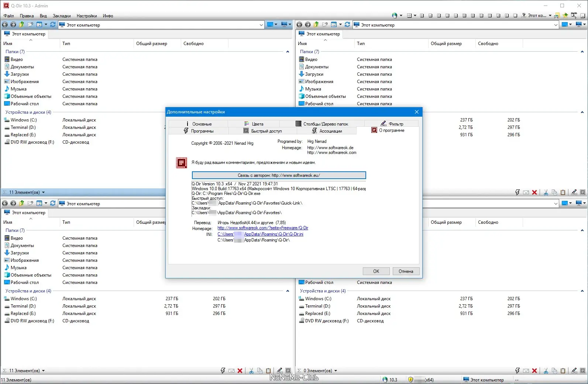Open the printer icon in main toolbar
The image size is (588, 384).
coord(557,16)
